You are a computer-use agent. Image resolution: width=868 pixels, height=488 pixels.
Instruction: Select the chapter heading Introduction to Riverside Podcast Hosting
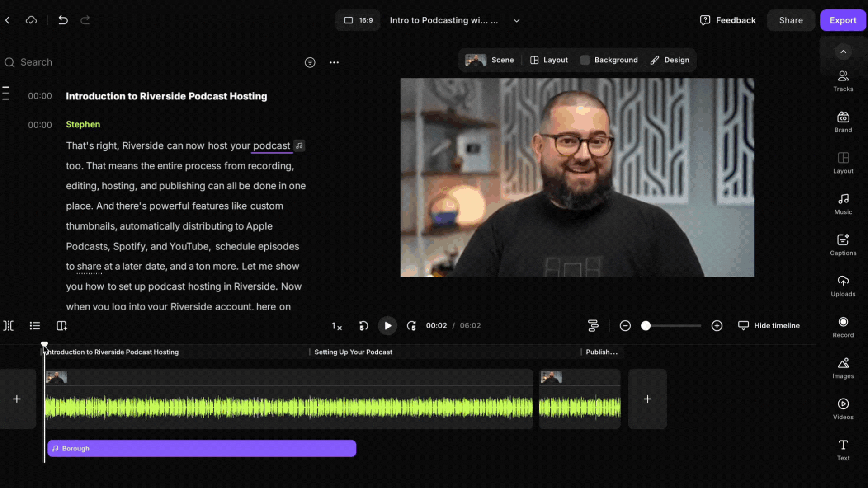166,96
